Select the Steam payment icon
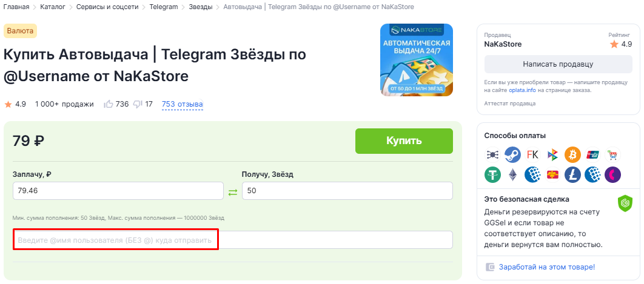The width and height of the screenshot is (644, 284). click(x=512, y=155)
